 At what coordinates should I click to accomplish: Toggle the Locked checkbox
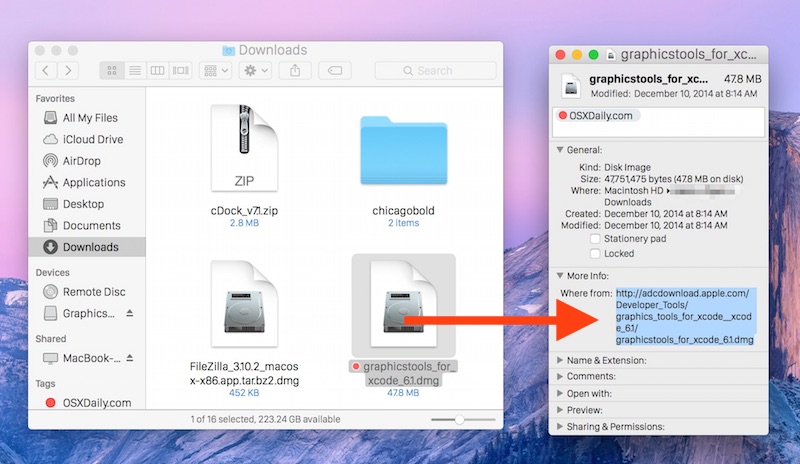[595, 253]
